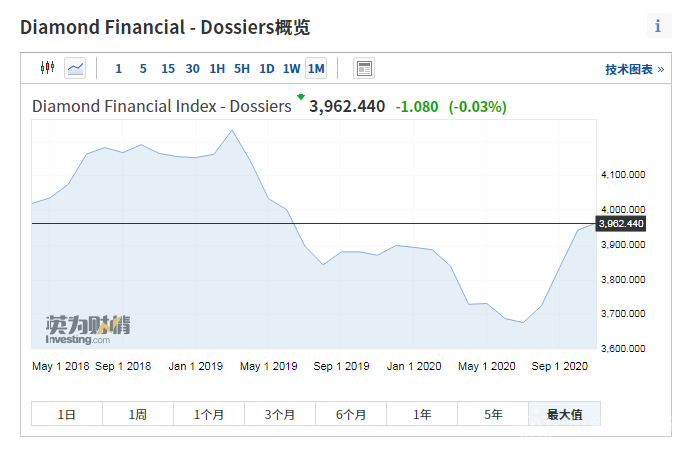
Task: Select the 15 minute interval
Action: pyautogui.click(x=168, y=69)
